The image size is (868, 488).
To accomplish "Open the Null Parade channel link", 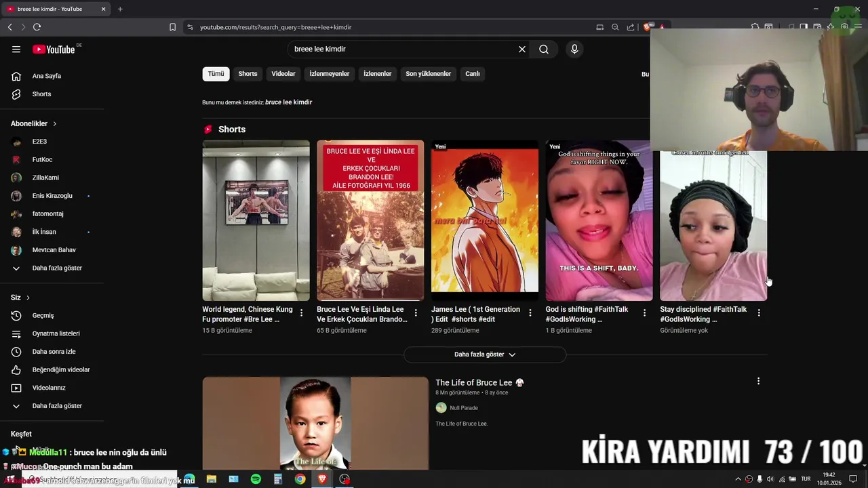I will click(464, 408).
